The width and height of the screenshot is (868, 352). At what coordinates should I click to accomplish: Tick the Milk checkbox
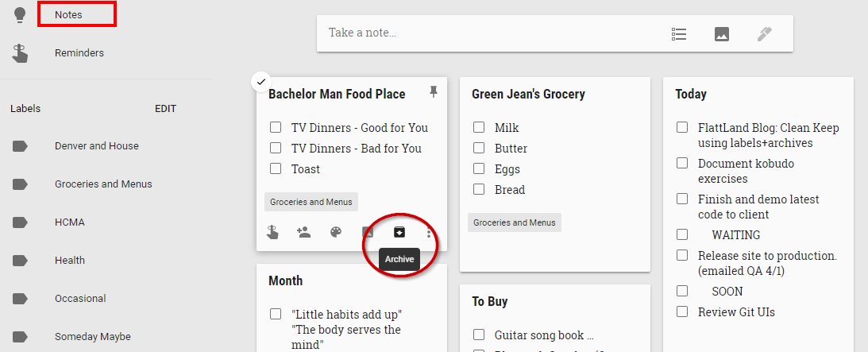coord(479,128)
